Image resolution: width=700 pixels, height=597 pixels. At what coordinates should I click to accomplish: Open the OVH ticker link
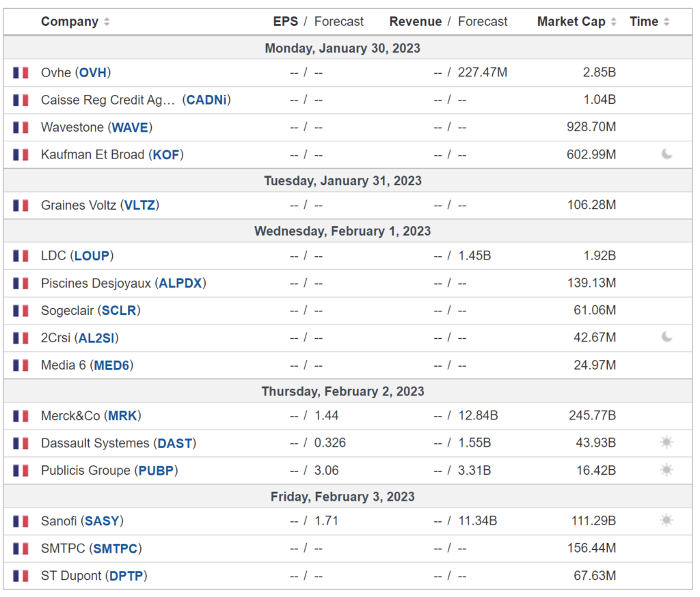93,72
